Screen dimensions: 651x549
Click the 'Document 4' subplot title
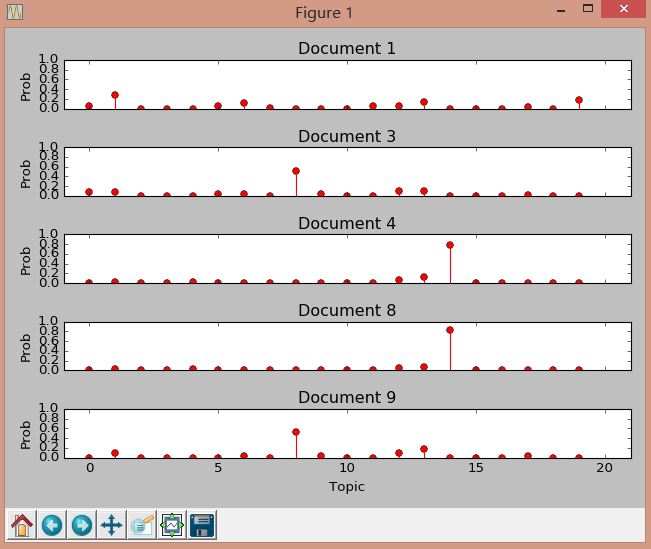pyautogui.click(x=347, y=223)
